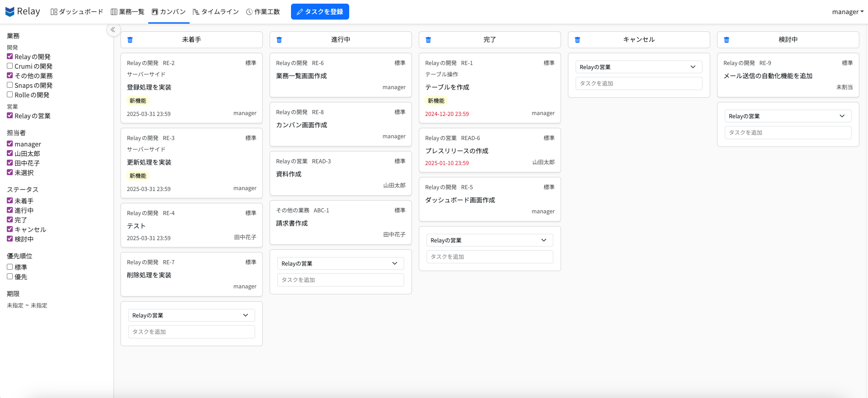The image size is (868, 398).
Task: Click trash icon on 検討中 column
Action: [x=727, y=40]
